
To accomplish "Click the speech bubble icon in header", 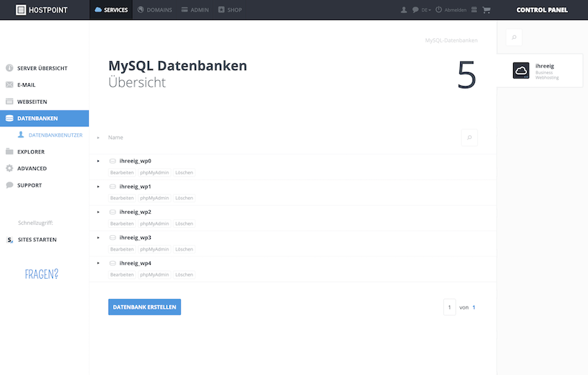I will pyautogui.click(x=415, y=10).
